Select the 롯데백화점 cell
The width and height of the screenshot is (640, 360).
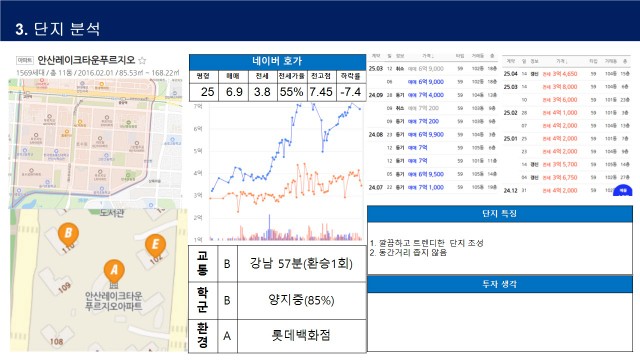click(x=301, y=336)
